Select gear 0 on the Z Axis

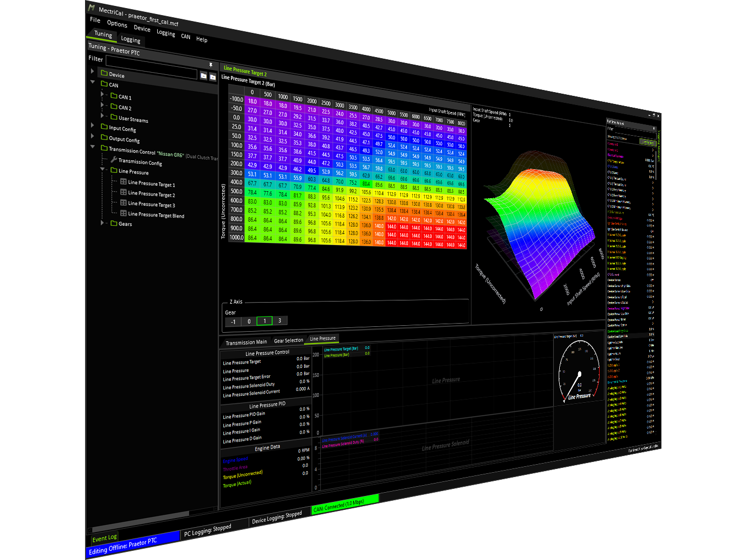click(249, 321)
